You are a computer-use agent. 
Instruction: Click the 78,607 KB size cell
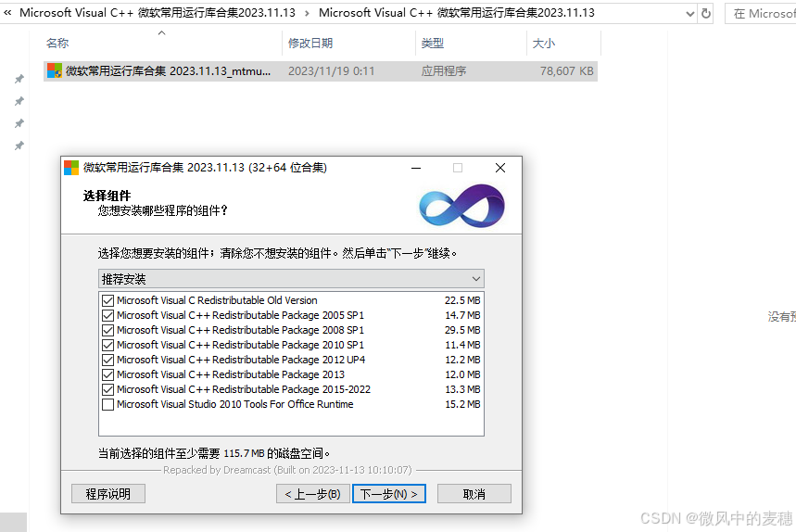pos(566,71)
